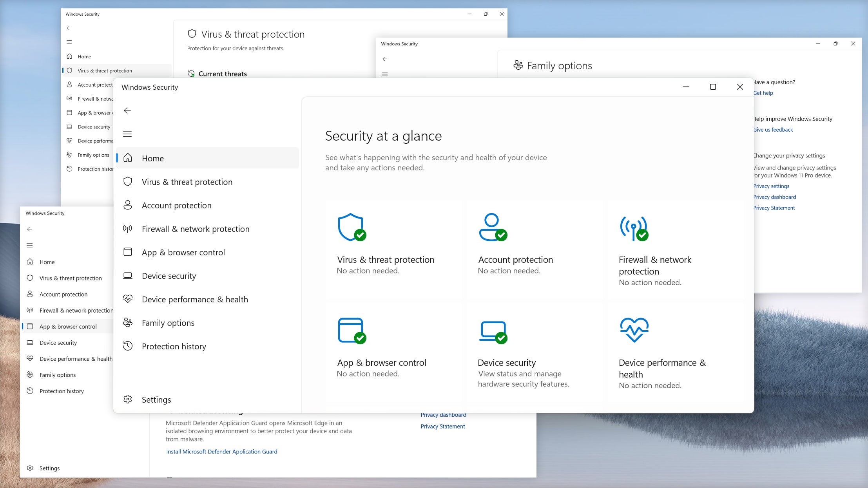This screenshot has width=868, height=488.
Task: Click the back arrow in Windows Security
Action: (x=127, y=110)
